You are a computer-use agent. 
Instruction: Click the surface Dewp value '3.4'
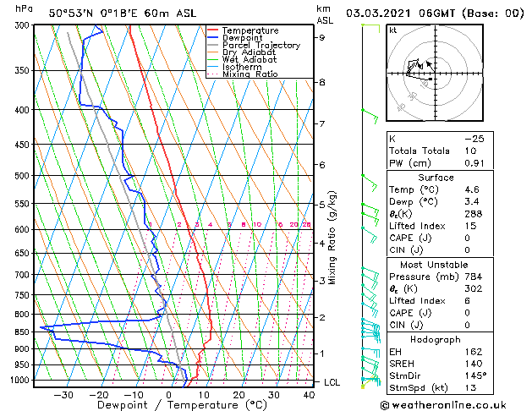[x=472, y=202]
